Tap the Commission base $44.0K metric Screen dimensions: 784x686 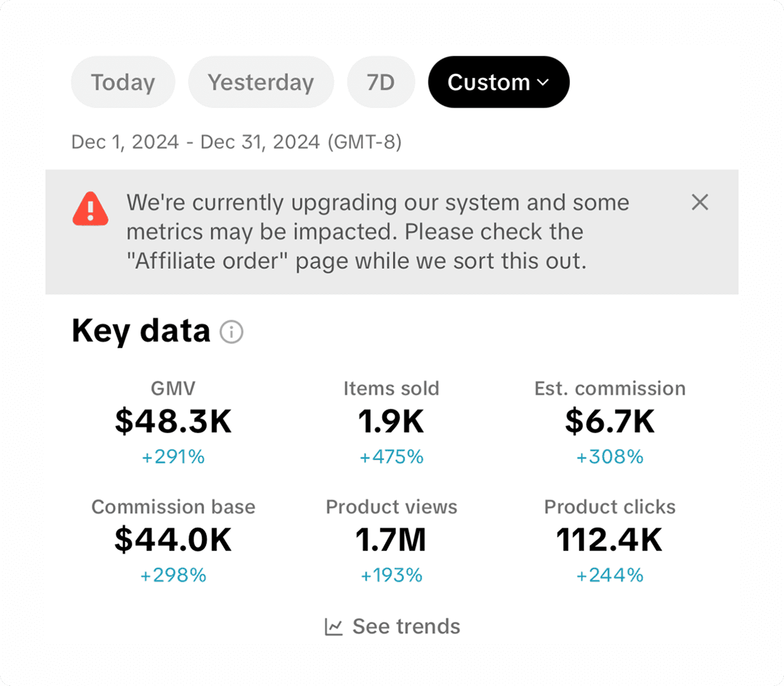(x=174, y=541)
